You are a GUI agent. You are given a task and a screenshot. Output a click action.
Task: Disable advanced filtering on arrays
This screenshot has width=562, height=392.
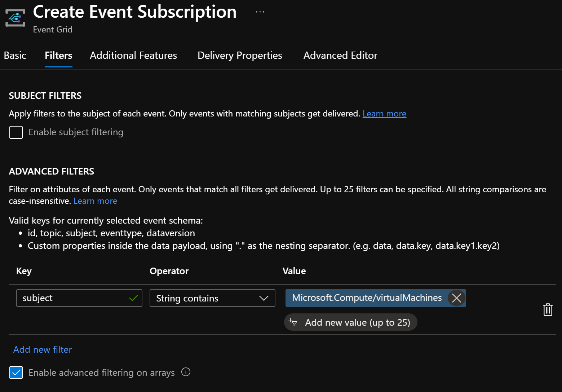pyautogui.click(x=16, y=372)
